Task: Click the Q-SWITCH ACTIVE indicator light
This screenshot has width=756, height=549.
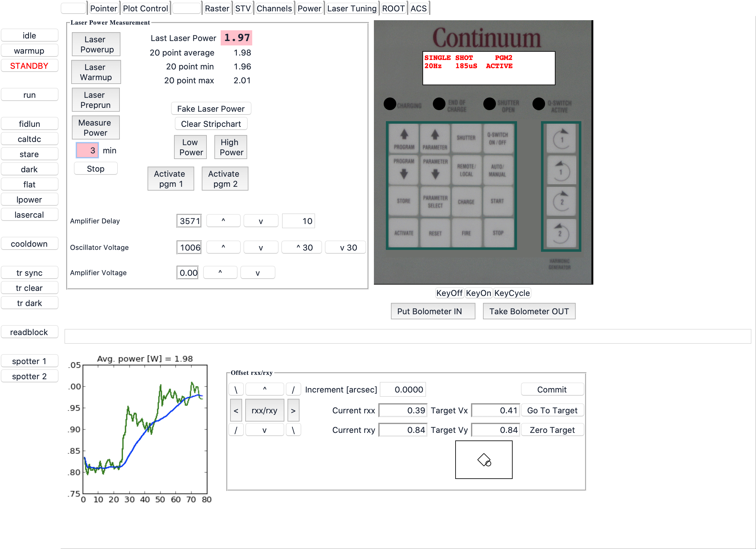Action: pyautogui.click(x=538, y=104)
